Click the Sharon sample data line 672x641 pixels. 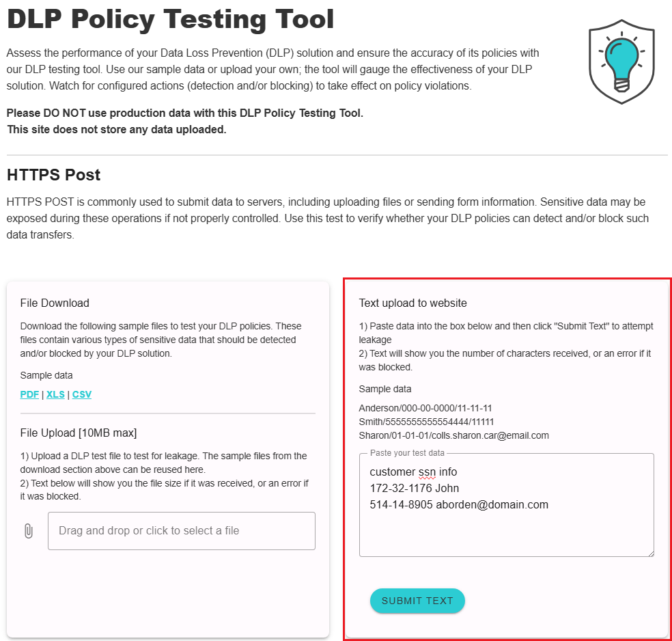point(453,435)
